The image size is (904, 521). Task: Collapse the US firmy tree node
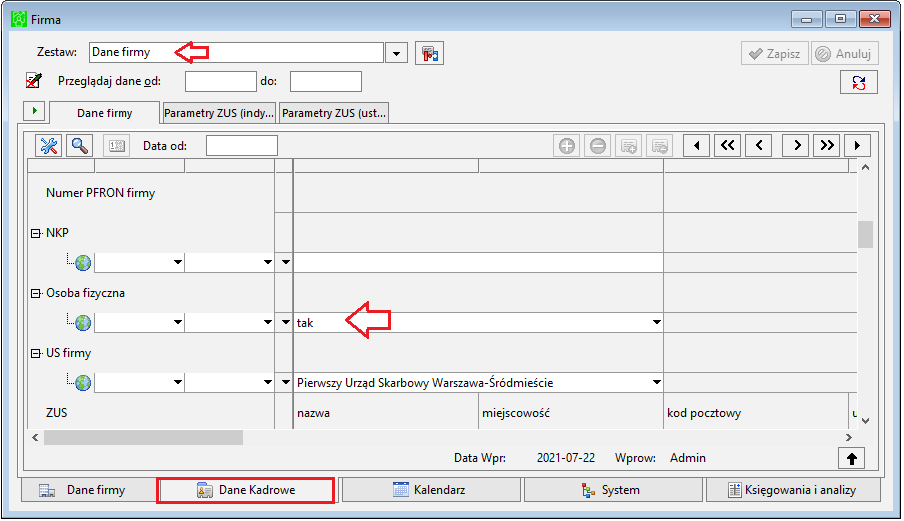[x=35, y=353]
